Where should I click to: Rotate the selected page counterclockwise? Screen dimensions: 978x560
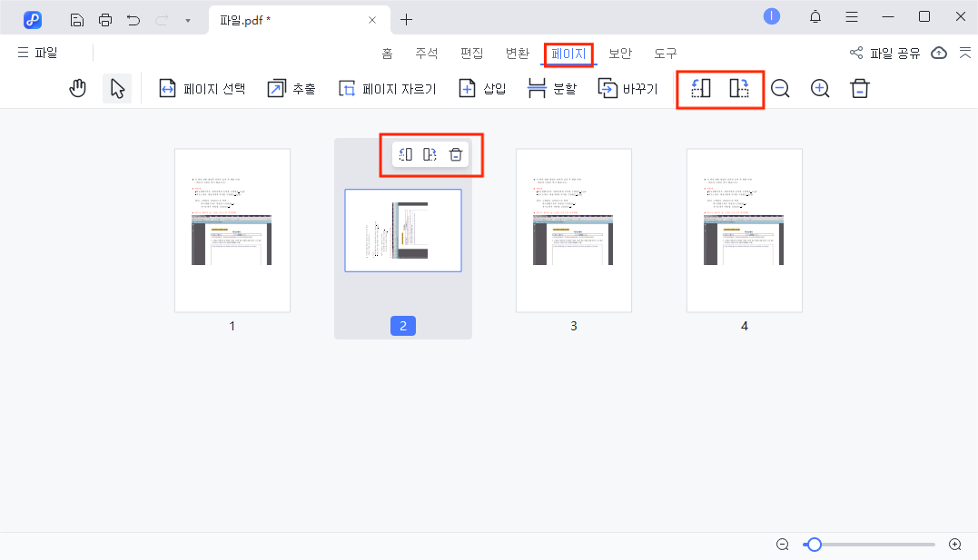coord(699,88)
